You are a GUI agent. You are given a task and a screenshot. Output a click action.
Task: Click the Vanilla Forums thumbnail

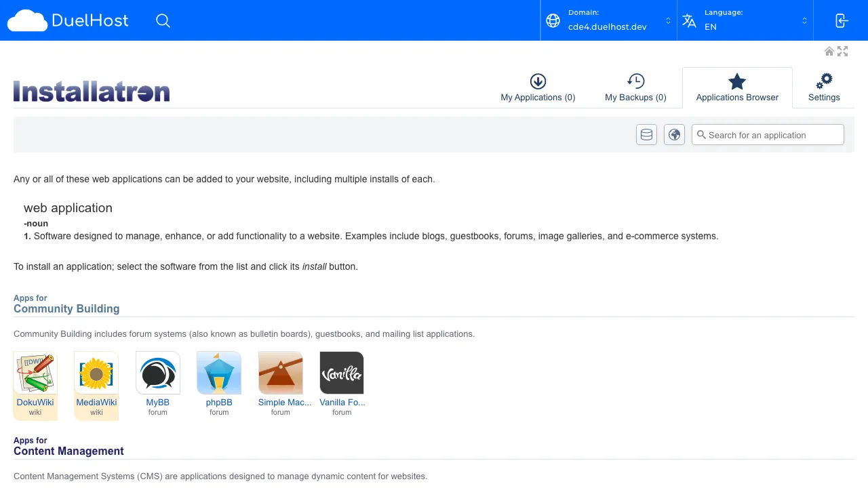tap(342, 372)
